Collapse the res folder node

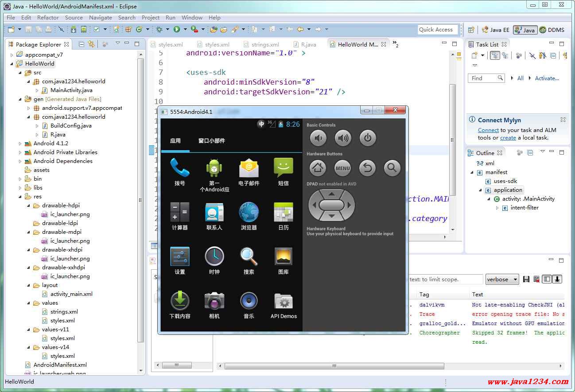[x=20, y=197]
